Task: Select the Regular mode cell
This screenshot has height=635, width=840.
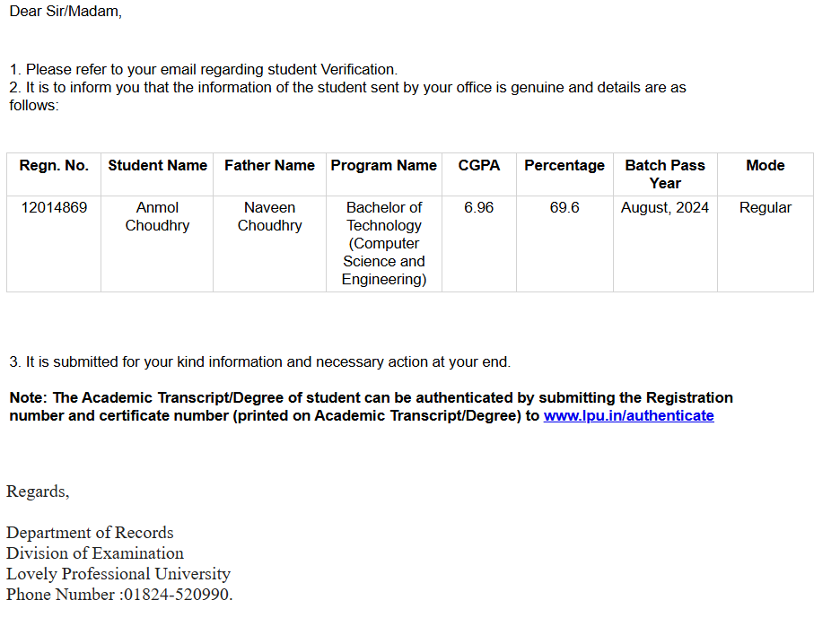Action: point(765,208)
